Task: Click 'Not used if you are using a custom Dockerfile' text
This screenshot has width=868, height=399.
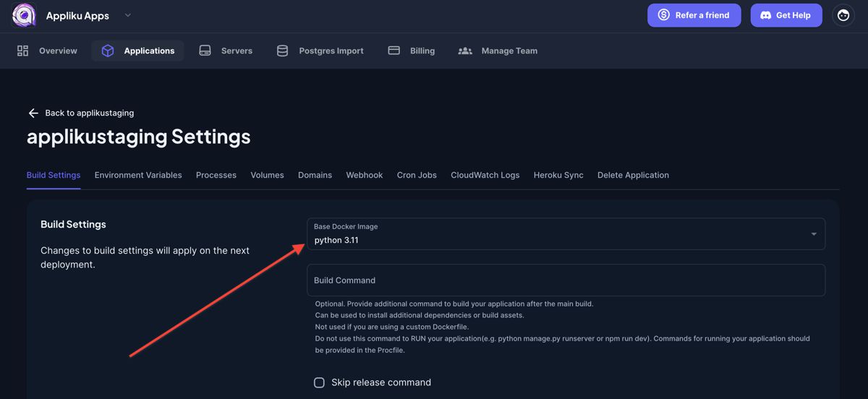Action: tap(392, 327)
